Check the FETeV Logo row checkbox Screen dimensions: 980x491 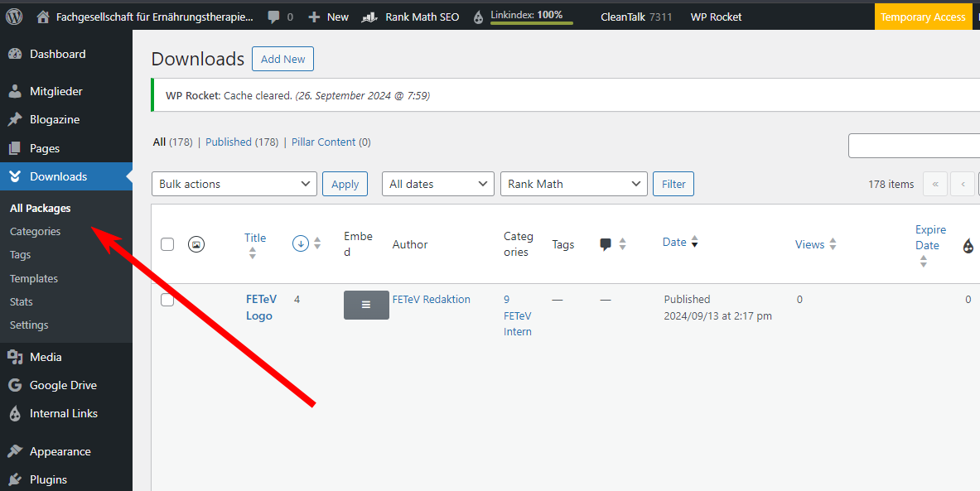pyautogui.click(x=167, y=300)
